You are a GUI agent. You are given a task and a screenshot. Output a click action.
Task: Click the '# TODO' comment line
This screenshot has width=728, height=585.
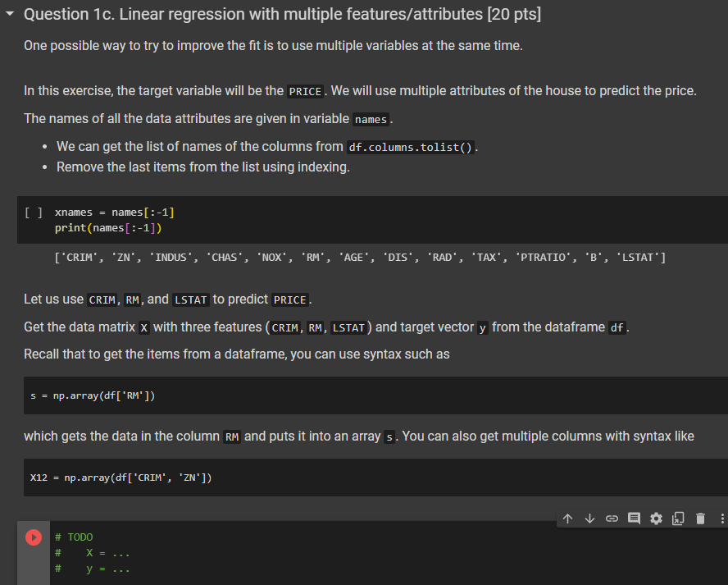pos(74,537)
